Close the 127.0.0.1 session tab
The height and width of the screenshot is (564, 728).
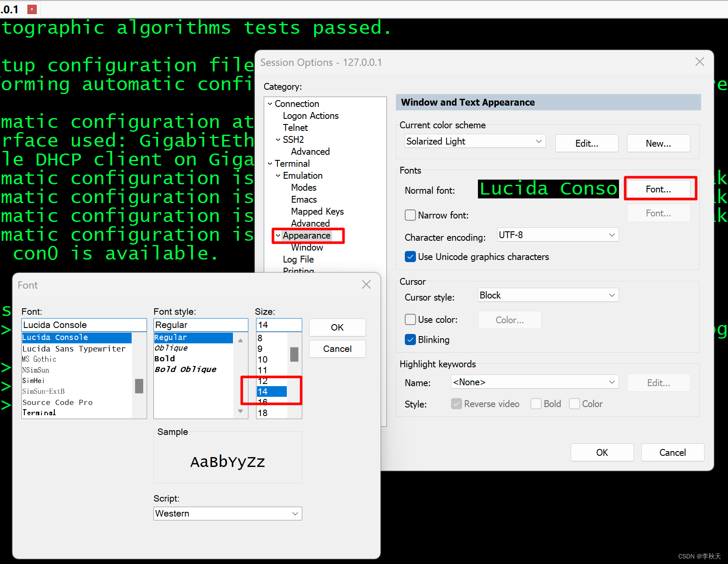click(x=32, y=9)
